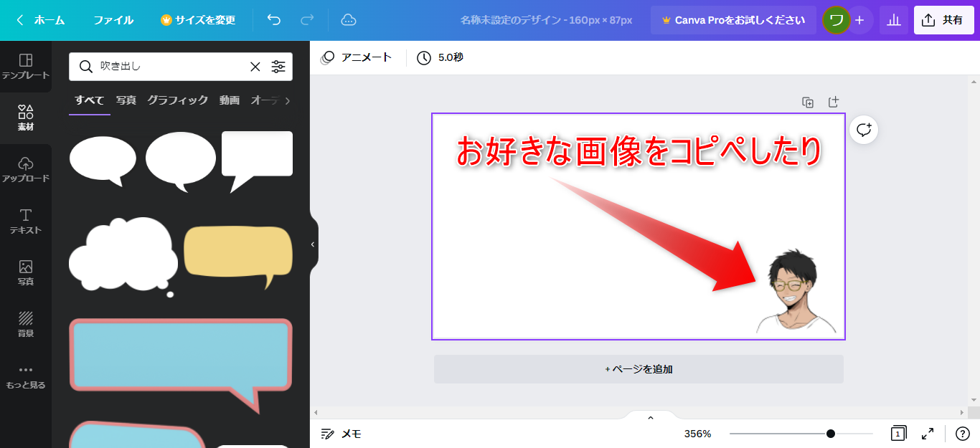Select the グラフィック results tab
The height and width of the screenshot is (448, 980).
click(x=178, y=100)
